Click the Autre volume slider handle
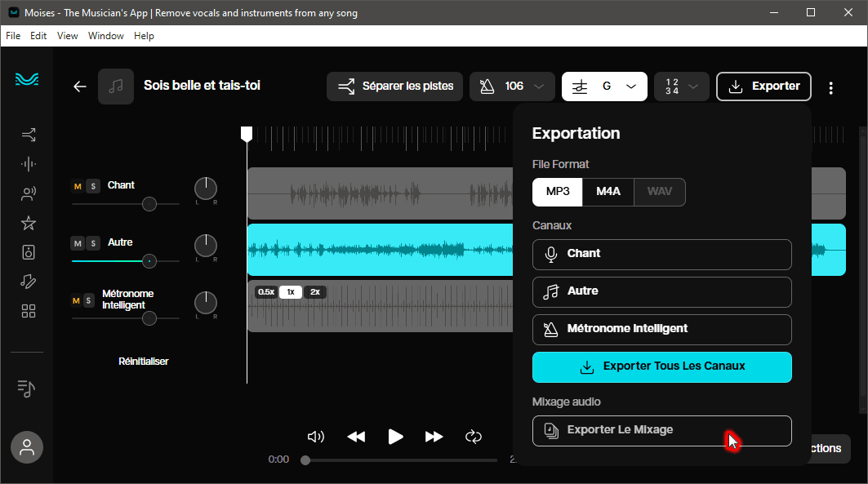868x484 pixels. (149, 261)
